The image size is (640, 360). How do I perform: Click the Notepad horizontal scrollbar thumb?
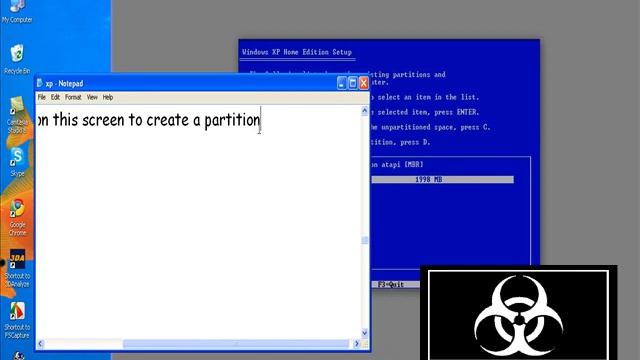click(x=236, y=344)
